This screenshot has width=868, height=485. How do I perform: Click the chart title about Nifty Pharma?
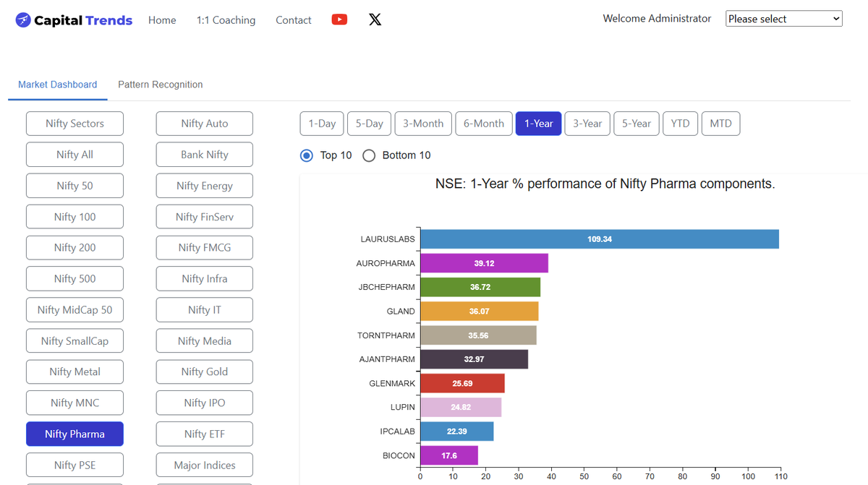[605, 184]
